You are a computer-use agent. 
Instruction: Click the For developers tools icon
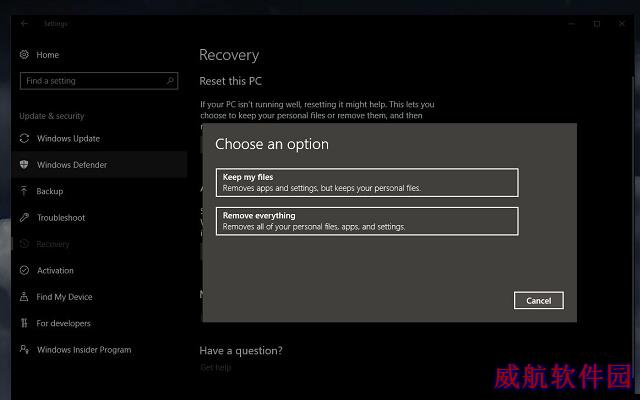point(24,323)
